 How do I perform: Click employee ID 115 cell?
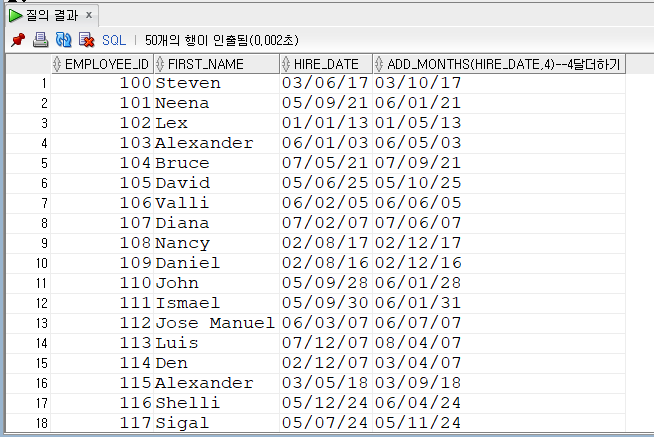(x=102, y=384)
